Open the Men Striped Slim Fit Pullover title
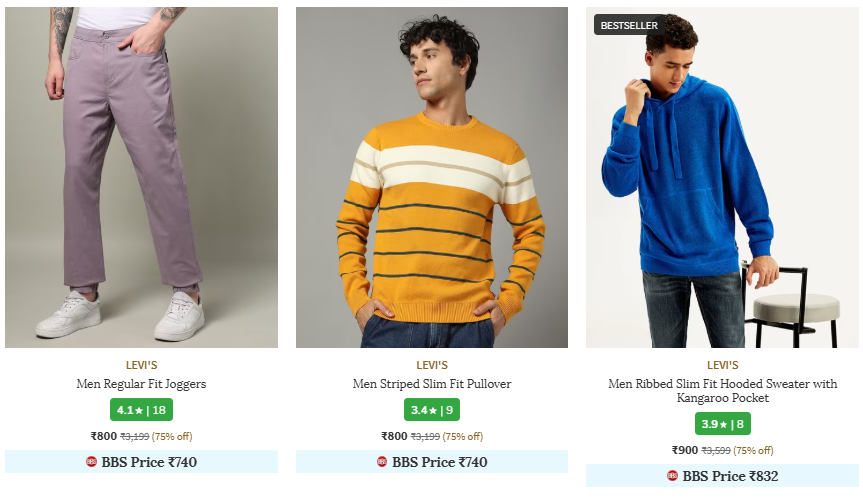The image size is (863, 498). point(431,384)
